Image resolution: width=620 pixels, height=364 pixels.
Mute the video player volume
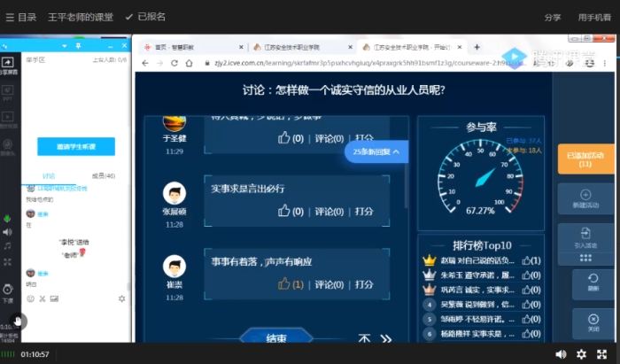[561, 353]
